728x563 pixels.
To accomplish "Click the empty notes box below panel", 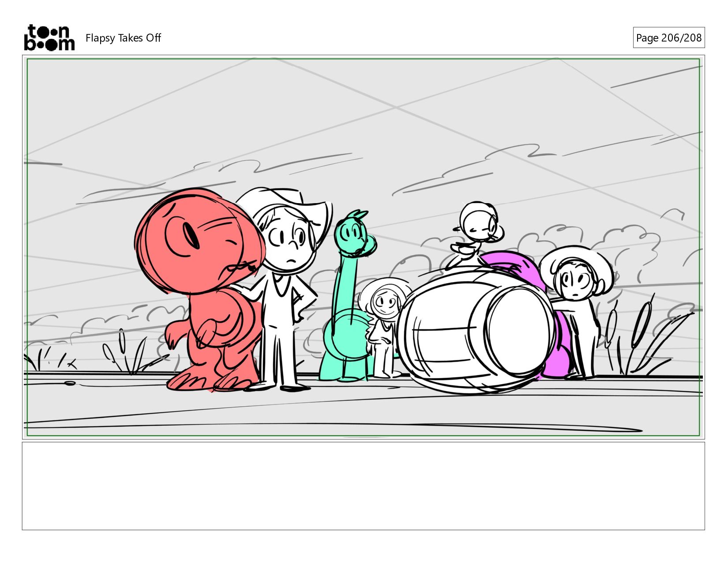I will [364, 486].
